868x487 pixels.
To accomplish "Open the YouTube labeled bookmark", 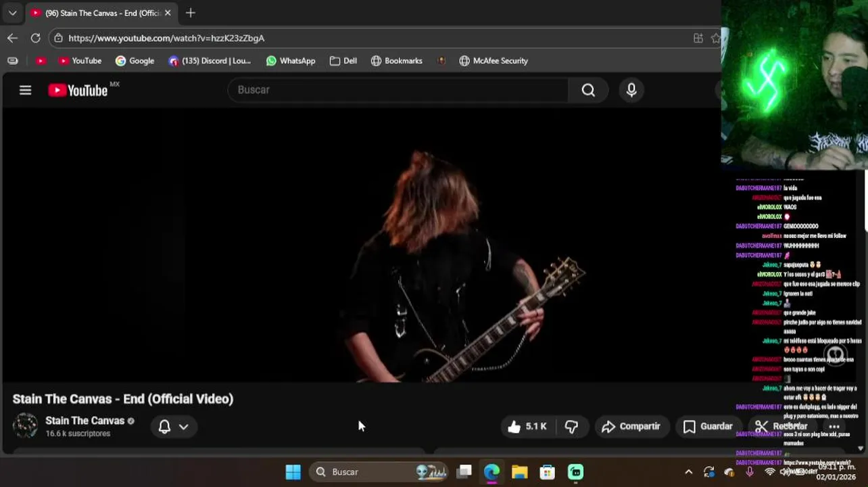I will (x=80, y=61).
